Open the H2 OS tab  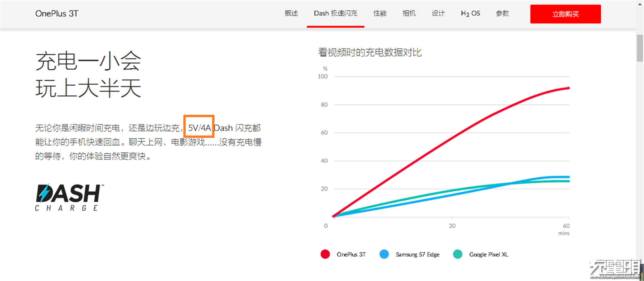470,14
